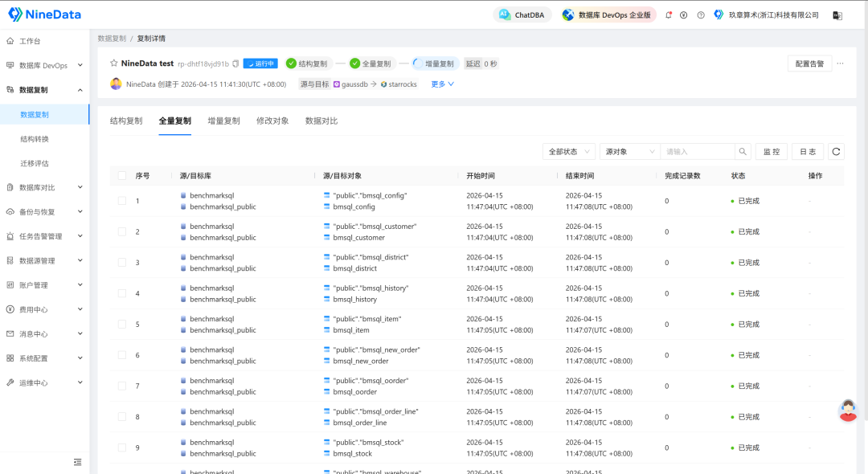Click the search magnifier icon
Screen dimensions: 868x474
pyautogui.click(x=743, y=151)
